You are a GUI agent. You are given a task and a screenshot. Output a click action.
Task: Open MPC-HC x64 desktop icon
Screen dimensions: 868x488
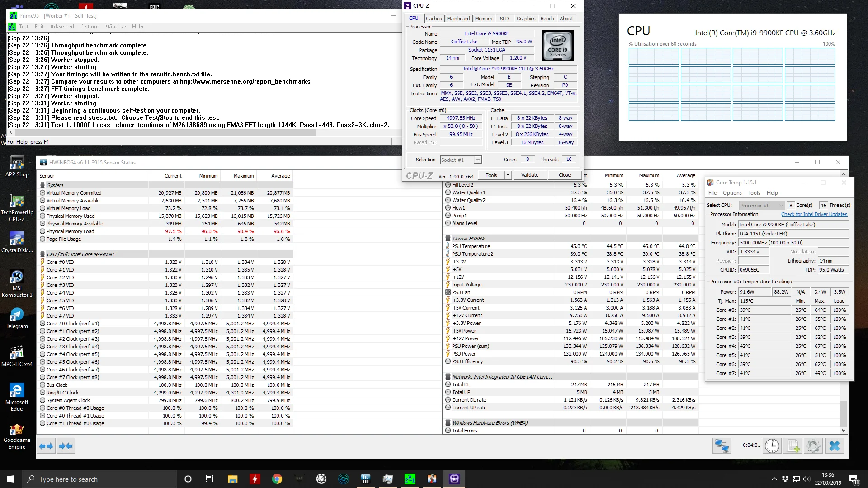[x=17, y=356]
